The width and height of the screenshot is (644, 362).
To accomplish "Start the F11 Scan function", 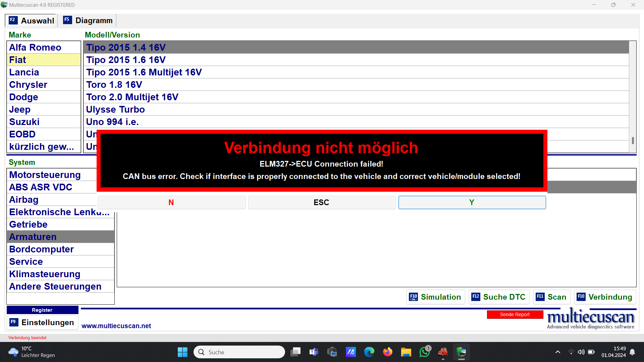I will coord(551,297).
